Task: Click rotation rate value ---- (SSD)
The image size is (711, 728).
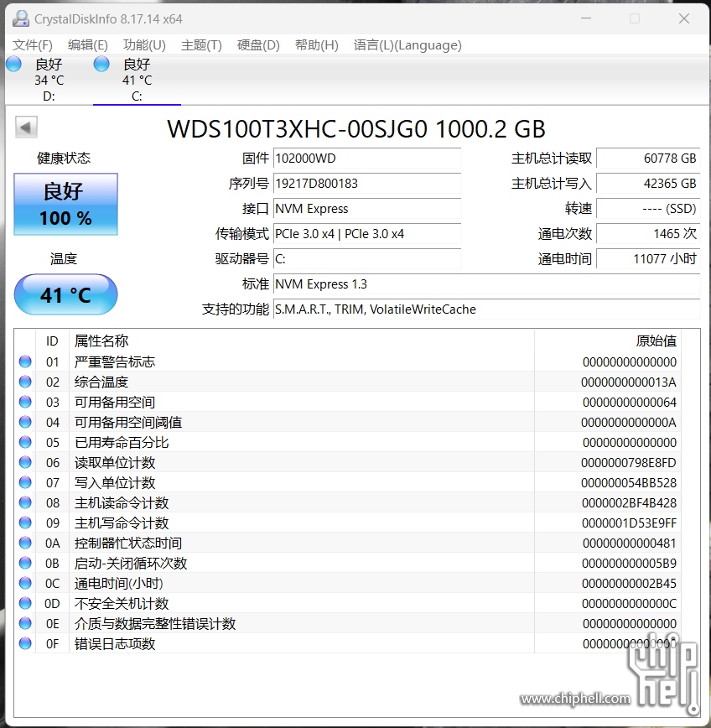Action: pos(648,209)
